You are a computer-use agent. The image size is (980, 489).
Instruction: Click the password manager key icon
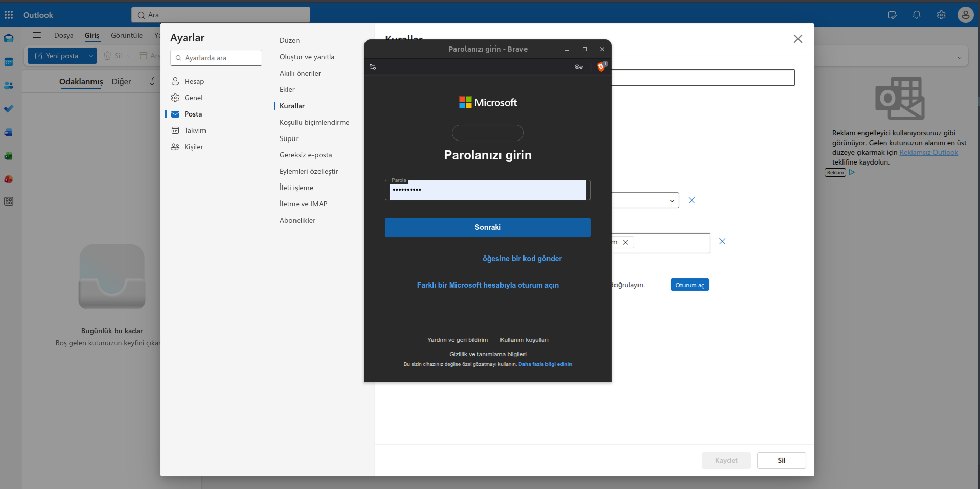click(x=579, y=67)
